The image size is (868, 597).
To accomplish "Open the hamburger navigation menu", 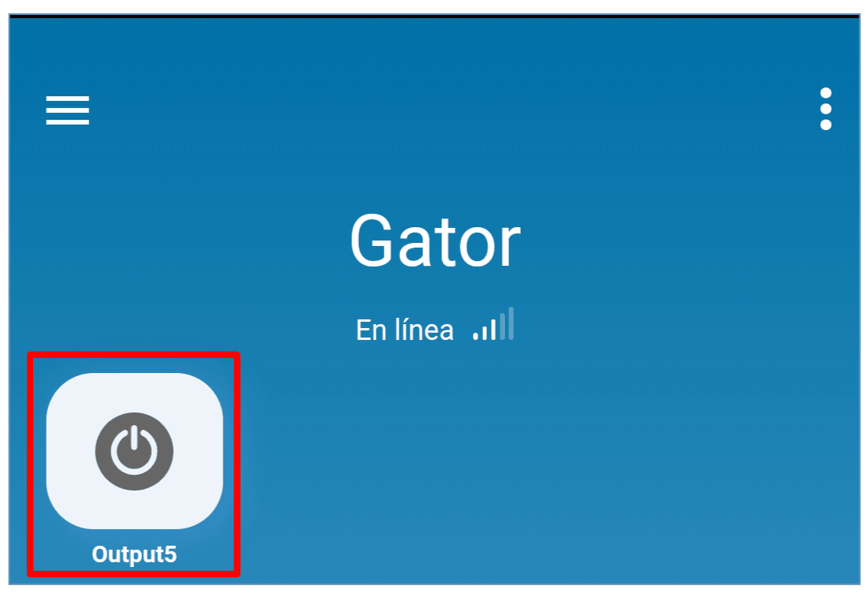I will click(68, 110).
